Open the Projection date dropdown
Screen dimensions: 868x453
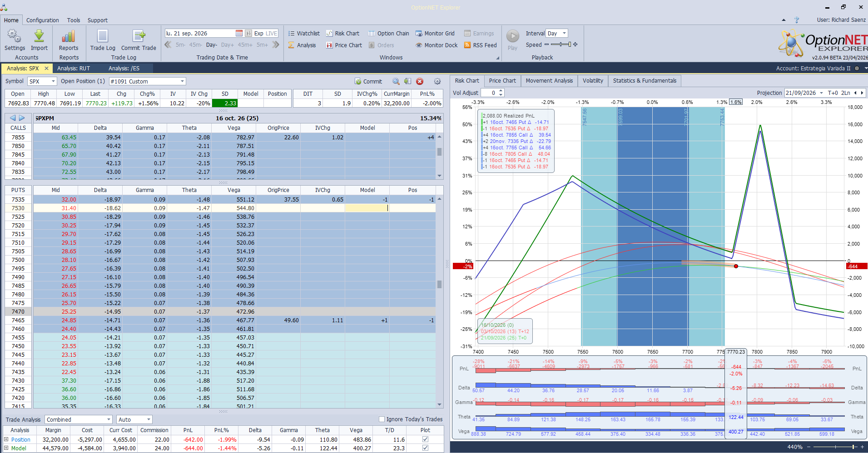point(821,93)
